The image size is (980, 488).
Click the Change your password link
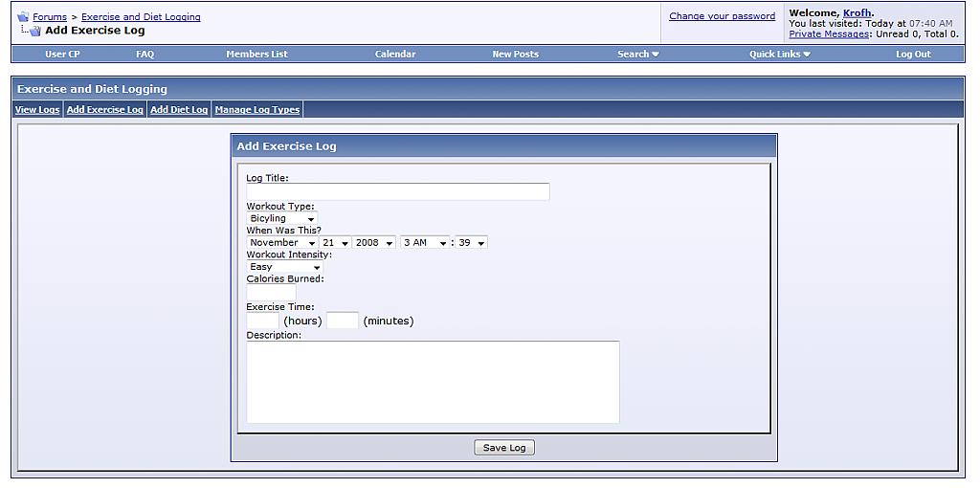point(722,16)
